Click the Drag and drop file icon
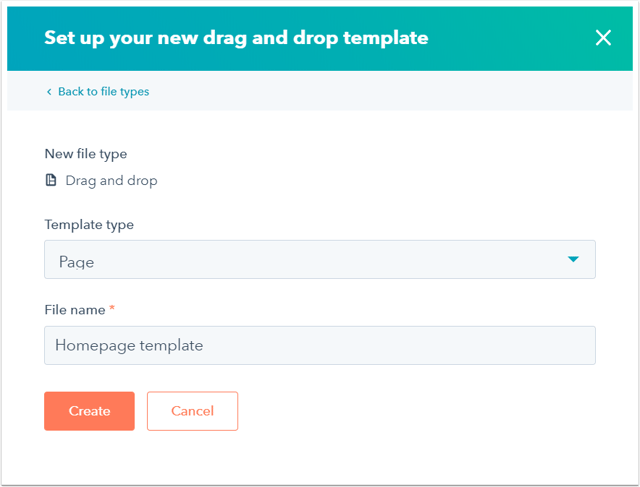The width and height of the screenshot is (640, 487). 51,180
